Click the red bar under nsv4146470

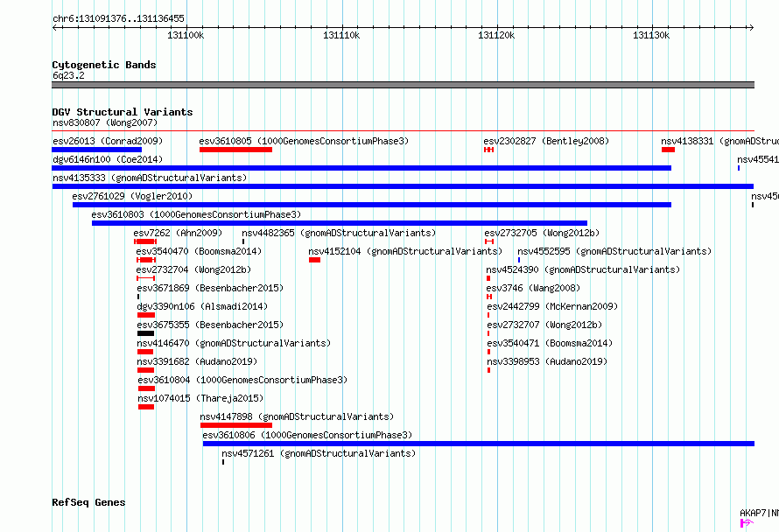[x=145, y=352]
